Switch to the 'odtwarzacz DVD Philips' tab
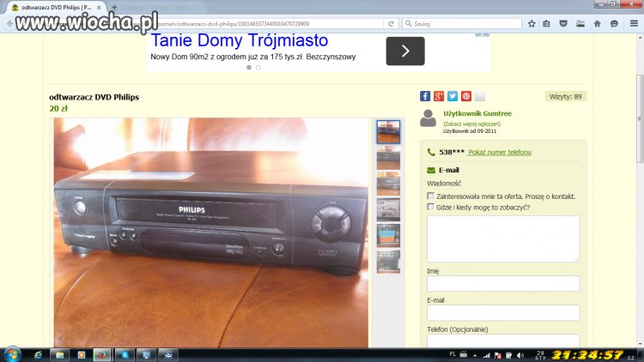The height and width of the screenshot is (362, 644). point(57,8)
